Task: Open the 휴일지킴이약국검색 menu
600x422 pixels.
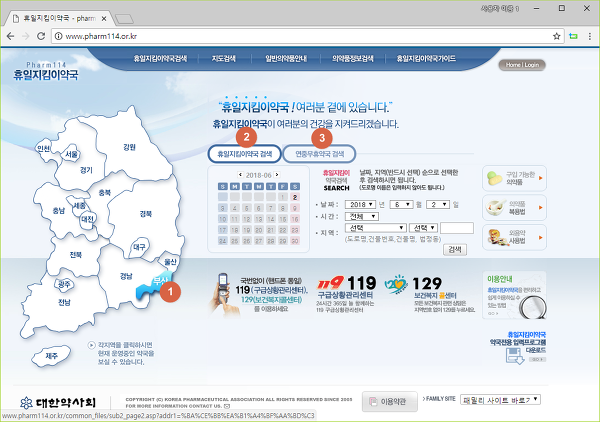Action: tap(160, 59)
